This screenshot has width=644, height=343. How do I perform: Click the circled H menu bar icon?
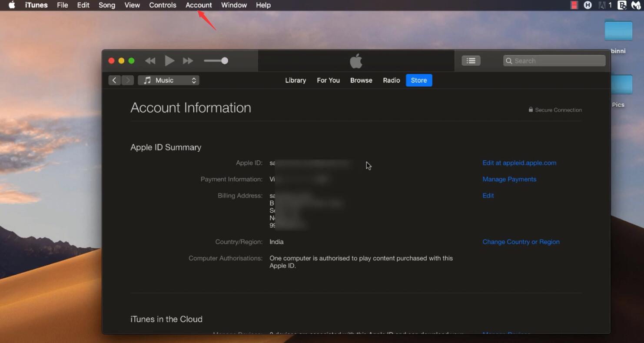[588, 5]
